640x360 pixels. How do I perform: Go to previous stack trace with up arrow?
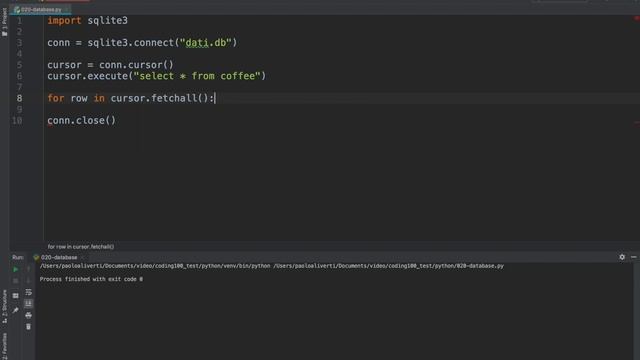click(28, 269)
